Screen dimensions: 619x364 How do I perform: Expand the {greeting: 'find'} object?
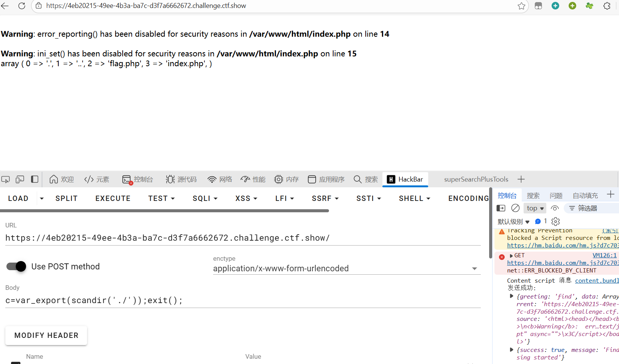click(x=511, y=296)
